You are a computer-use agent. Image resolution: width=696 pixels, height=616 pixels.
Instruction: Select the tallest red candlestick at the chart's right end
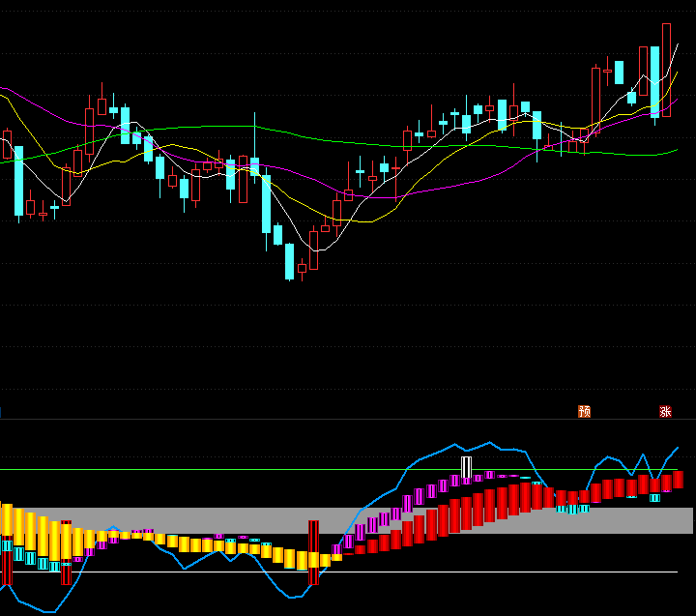(666, 71)
